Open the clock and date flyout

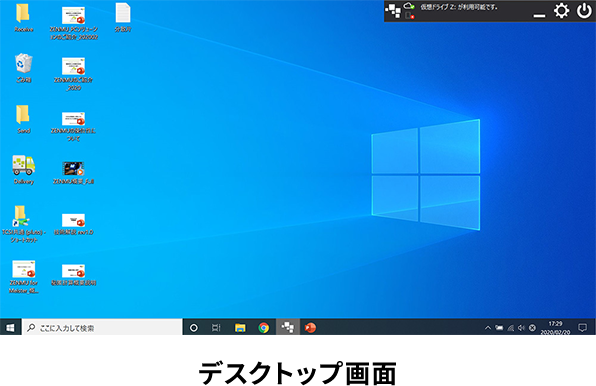pyautogui.click(x=555, y=327)
